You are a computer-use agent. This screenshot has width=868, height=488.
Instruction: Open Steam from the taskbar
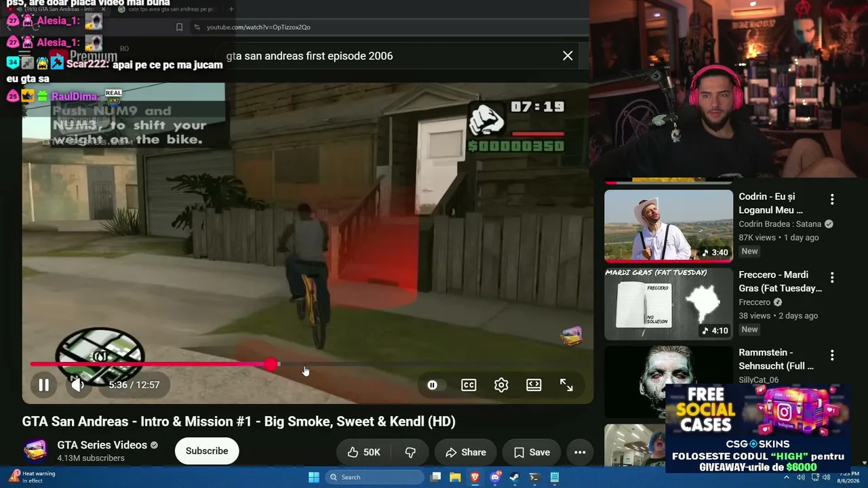[x=515, y=477]
